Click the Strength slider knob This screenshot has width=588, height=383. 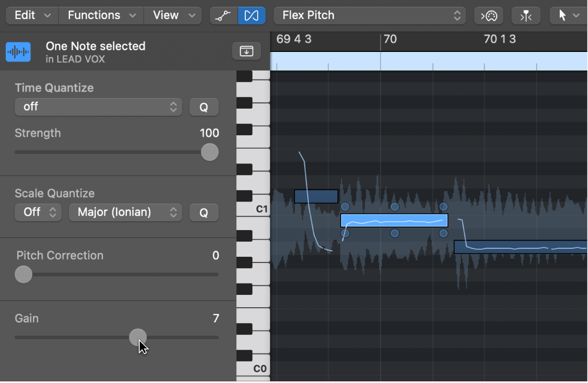(x=210, y=152)
